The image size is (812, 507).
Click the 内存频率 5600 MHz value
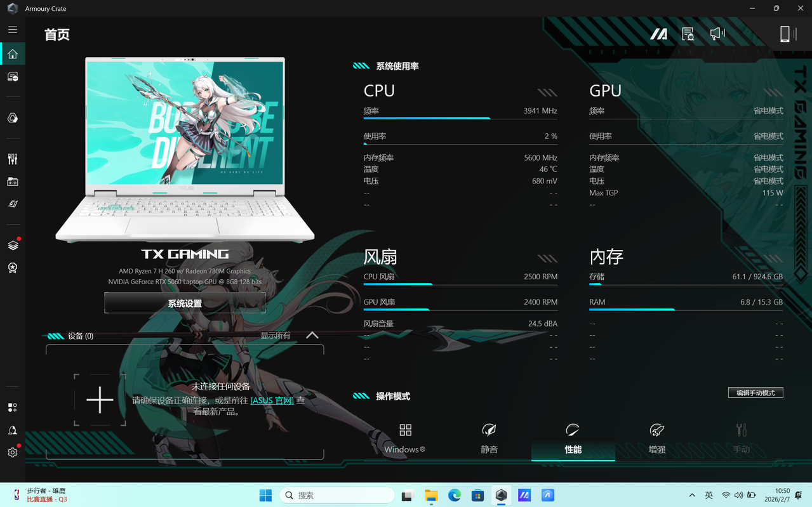541,157
